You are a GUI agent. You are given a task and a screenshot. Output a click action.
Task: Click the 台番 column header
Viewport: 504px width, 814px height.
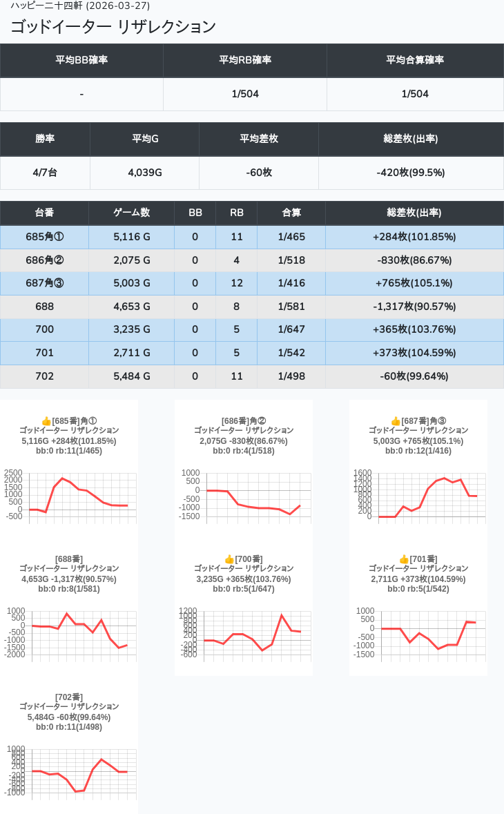coord(44,213)
